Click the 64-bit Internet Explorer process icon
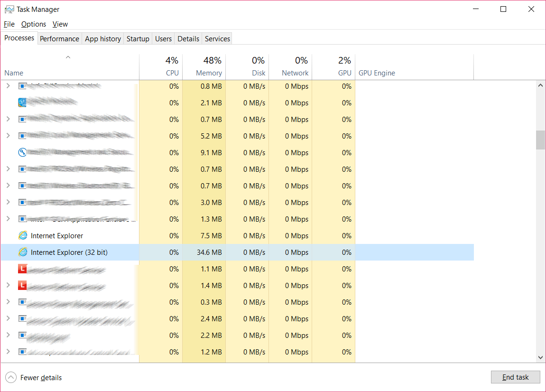 coord(24,235)
